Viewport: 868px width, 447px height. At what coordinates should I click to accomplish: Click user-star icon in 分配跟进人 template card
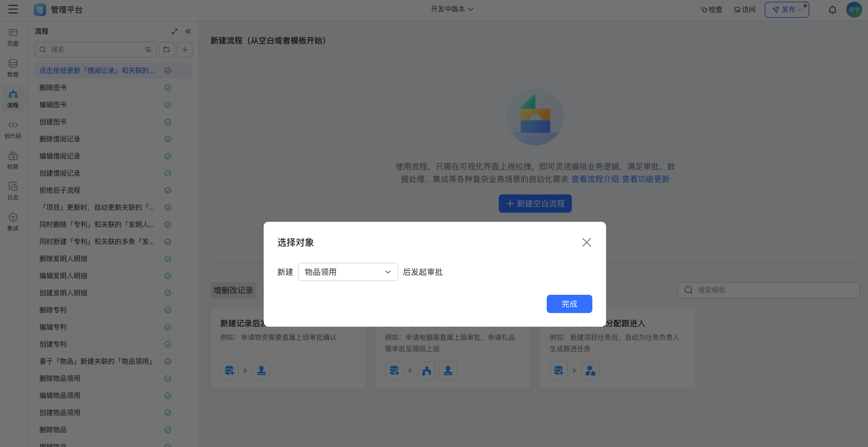(x=591, y=371)
